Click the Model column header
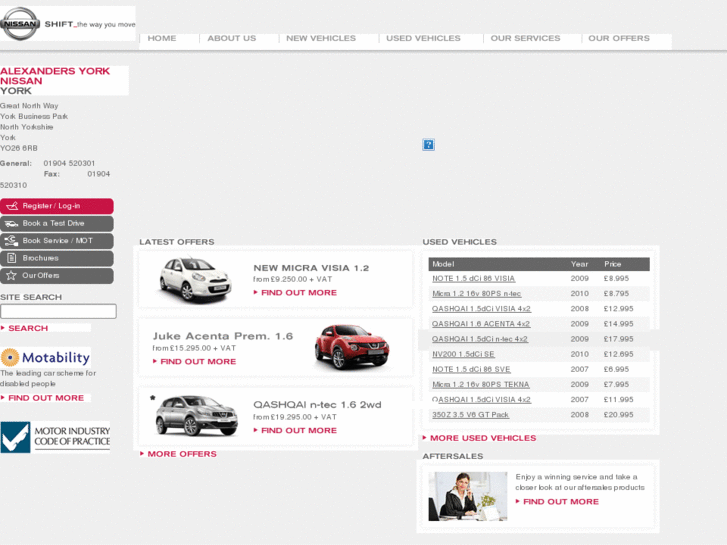 point(443,264)
